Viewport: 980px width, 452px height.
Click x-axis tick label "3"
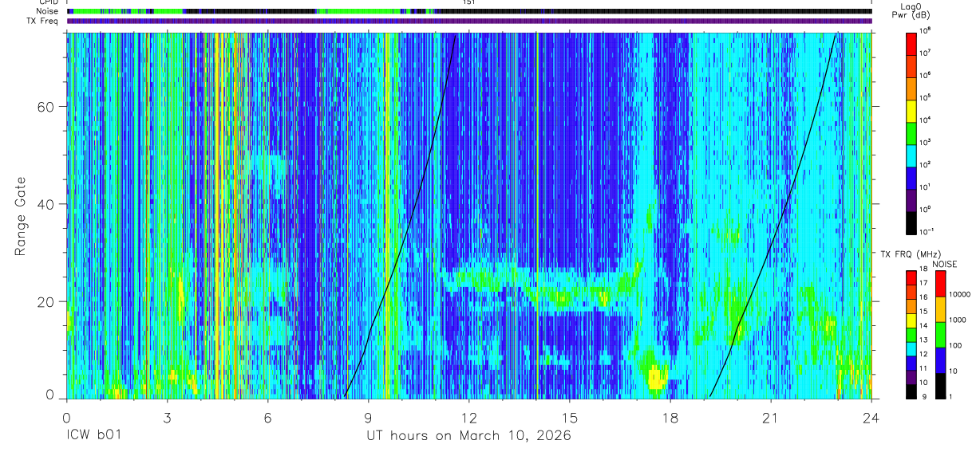167,418
